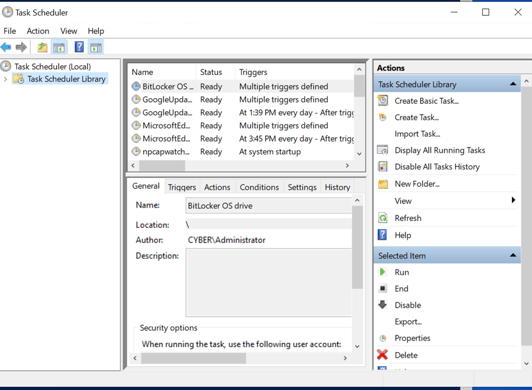Click the Properties action text
Screen dimensions: 532x390
click(412, 338)
